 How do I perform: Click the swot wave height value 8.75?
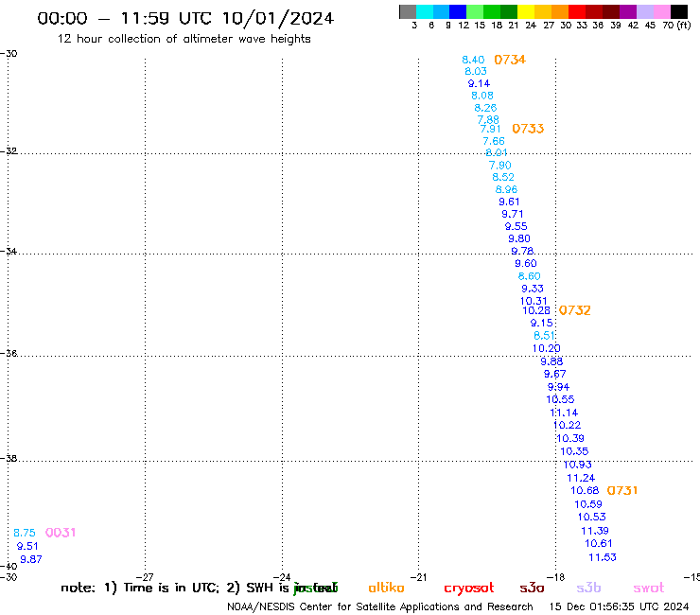pos(24,533)
